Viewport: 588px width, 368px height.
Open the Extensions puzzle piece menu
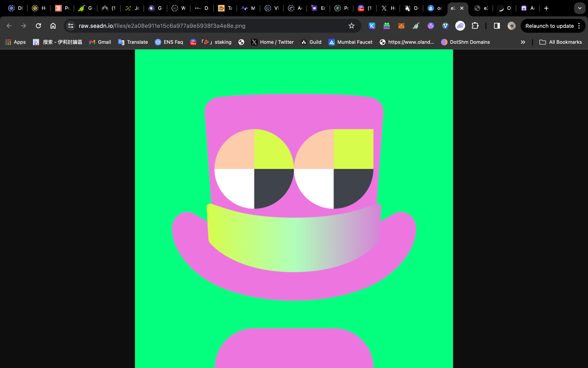[475, 26]
